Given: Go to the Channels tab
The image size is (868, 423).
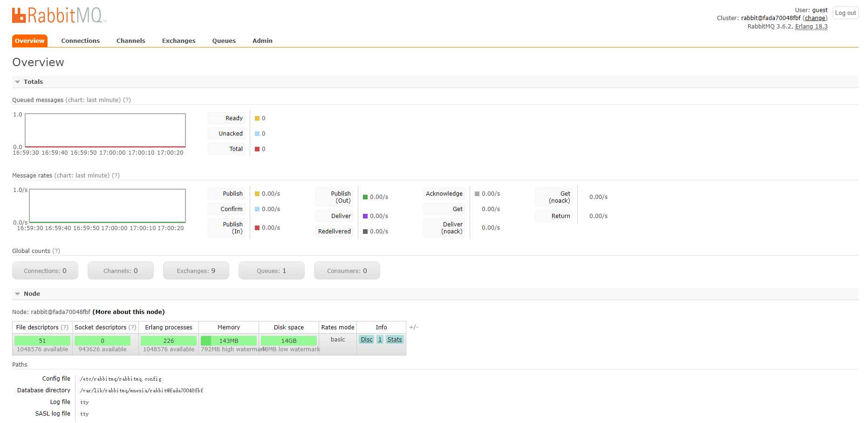Looking at the screenshot, I should 131,41.
